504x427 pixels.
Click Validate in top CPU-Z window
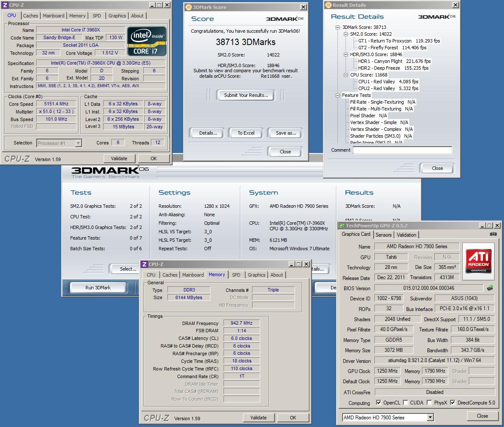[119, 158]
